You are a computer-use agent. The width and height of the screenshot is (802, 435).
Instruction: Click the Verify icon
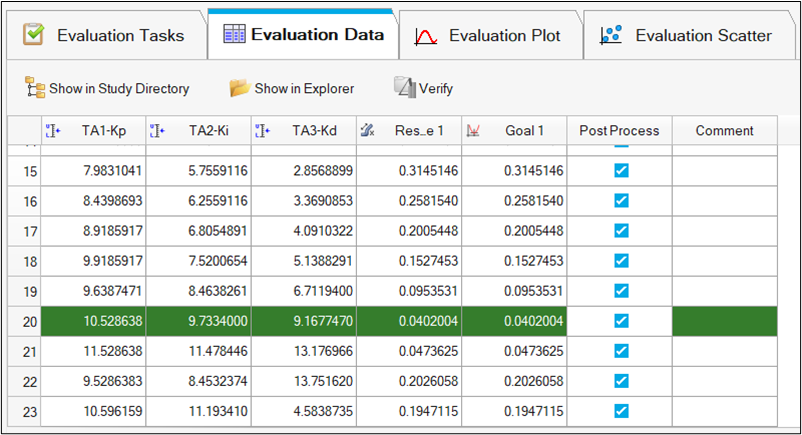pos(403,88)
